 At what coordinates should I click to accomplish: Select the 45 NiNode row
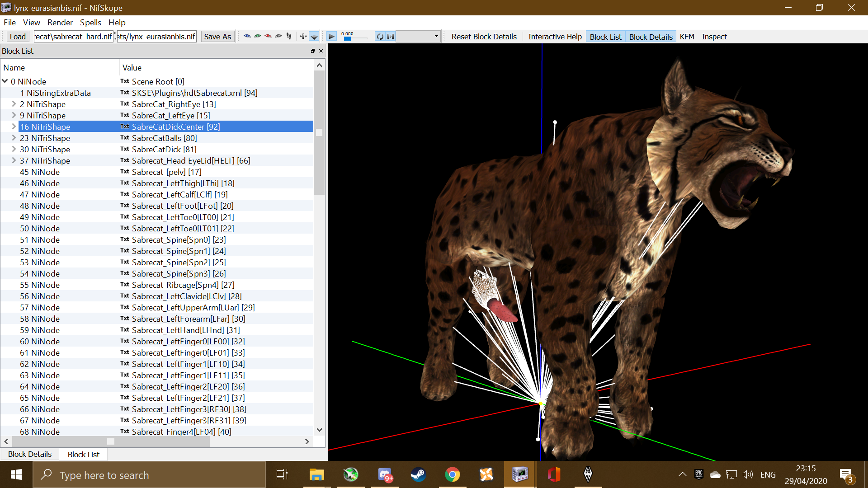click(157, 172)
